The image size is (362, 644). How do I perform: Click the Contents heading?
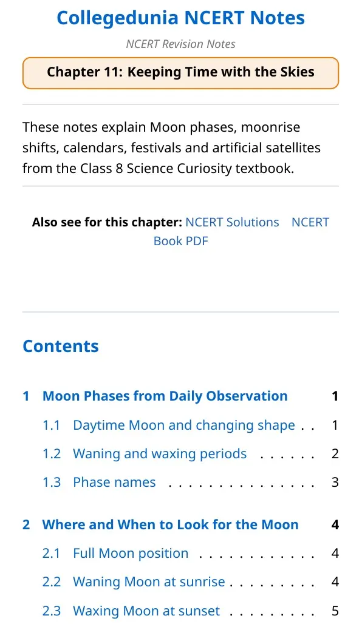click(61, 346)
